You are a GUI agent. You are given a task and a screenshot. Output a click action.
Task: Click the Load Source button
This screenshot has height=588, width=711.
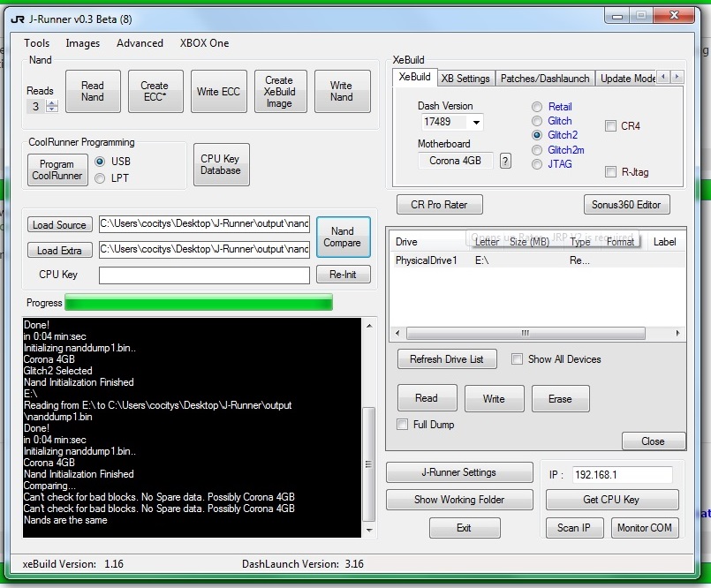tap(59, 225)
